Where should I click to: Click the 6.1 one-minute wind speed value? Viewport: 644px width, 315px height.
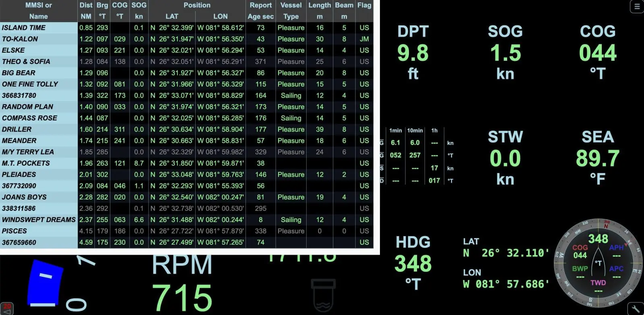(x=395, y=143)
